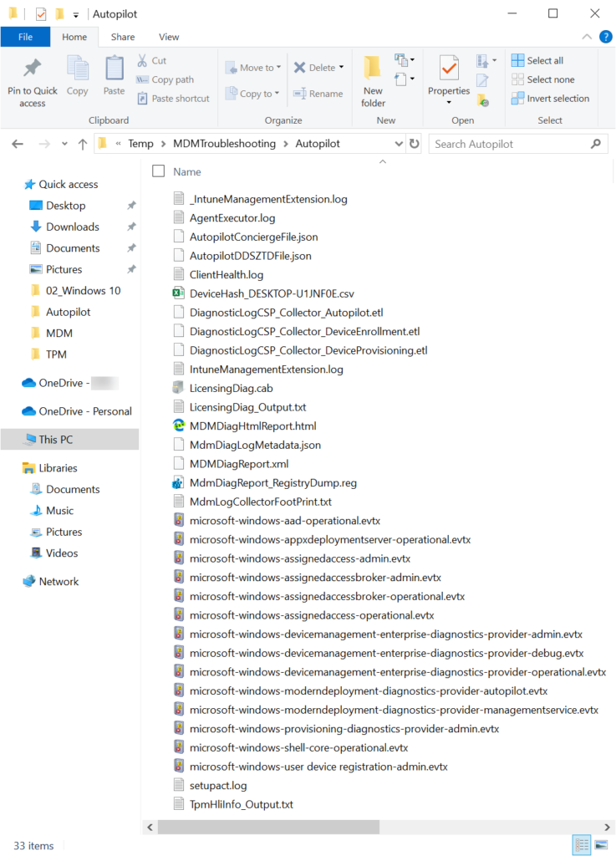
Task: Click Excel icon of DeviceHash_DESKTOP-U1JNF0E.csv
Action: pos(178,293)
